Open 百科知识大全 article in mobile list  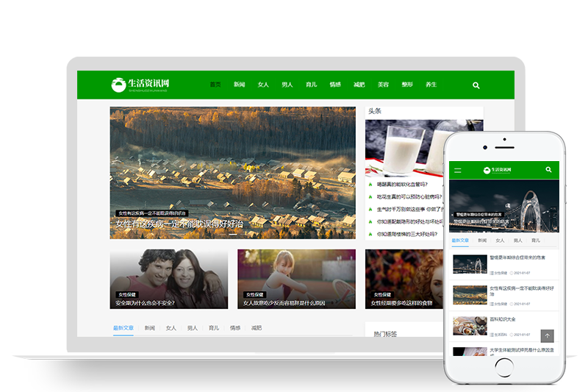click(503, 319)
